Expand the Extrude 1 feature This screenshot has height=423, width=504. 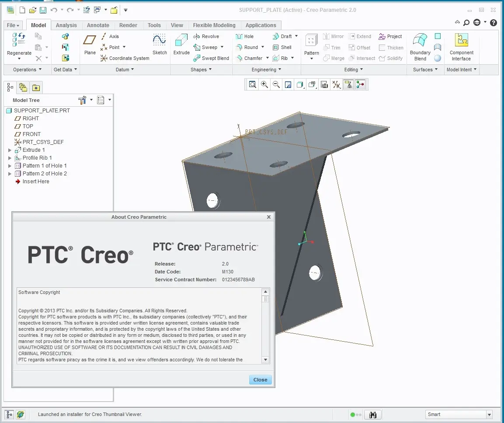point(10,150)
